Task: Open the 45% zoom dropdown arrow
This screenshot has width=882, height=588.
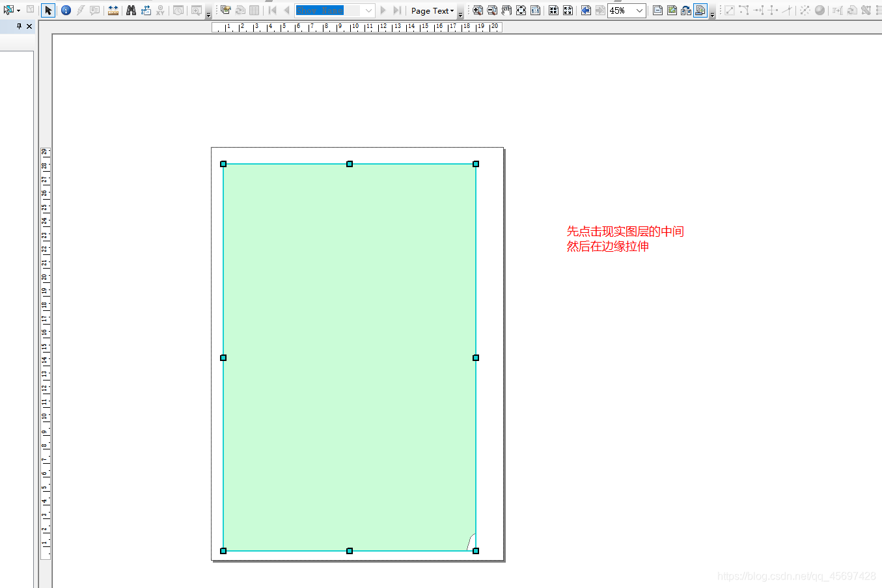Action: pos(640,10)
